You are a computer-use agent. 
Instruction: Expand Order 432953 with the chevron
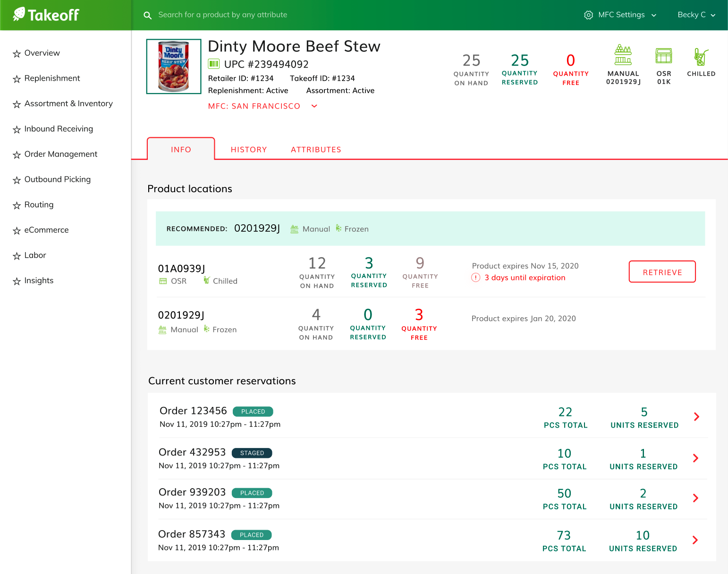695,458
